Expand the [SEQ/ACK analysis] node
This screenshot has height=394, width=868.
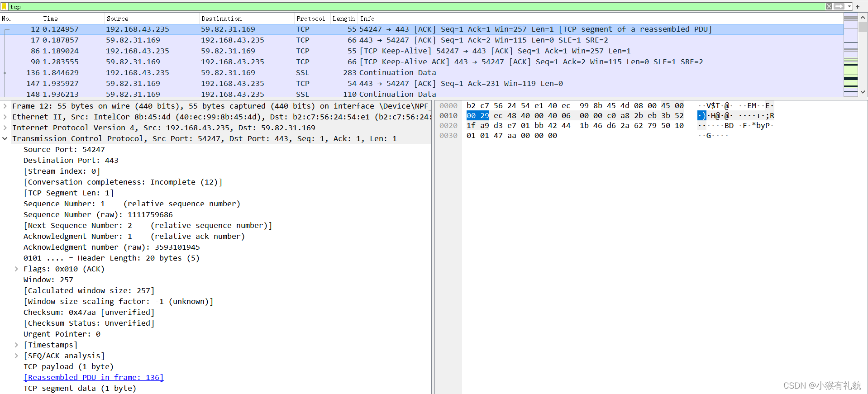click(x=16, y=356)
